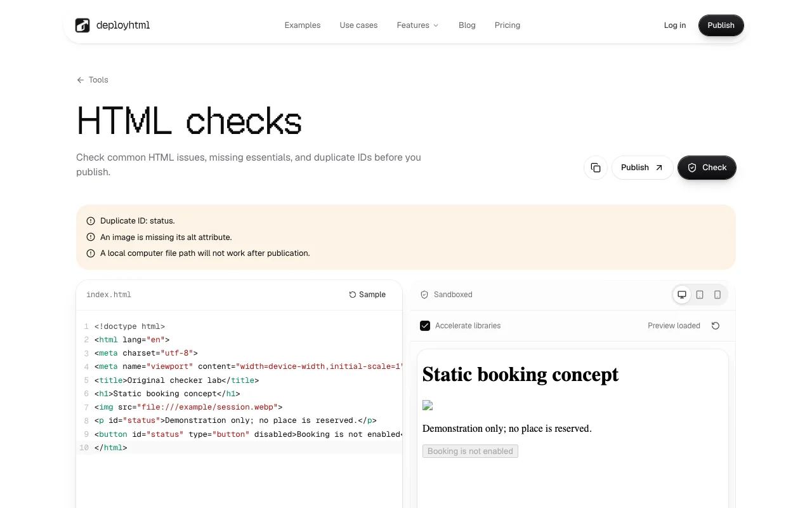812x508 pixels.
Task: Open the Blog nav link
Action: click(x=467, y=25)
